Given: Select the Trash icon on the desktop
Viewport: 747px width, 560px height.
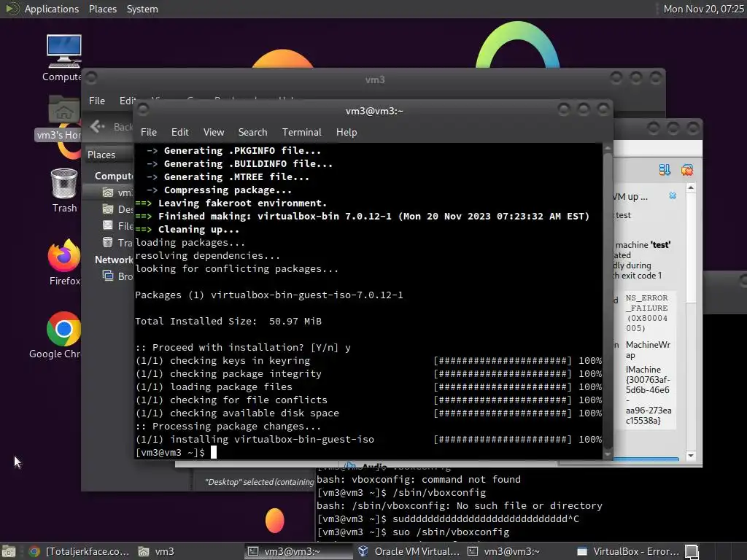Looking at the screenshot, I should point(64,190).
